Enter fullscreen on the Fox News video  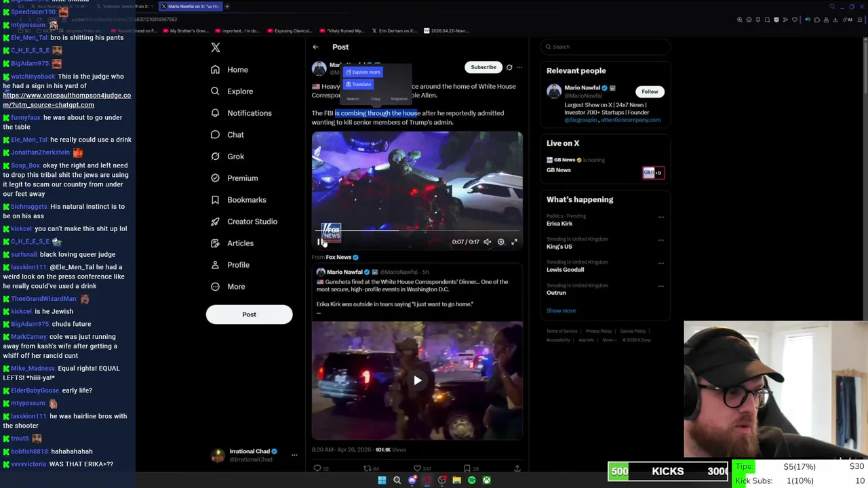514,242
